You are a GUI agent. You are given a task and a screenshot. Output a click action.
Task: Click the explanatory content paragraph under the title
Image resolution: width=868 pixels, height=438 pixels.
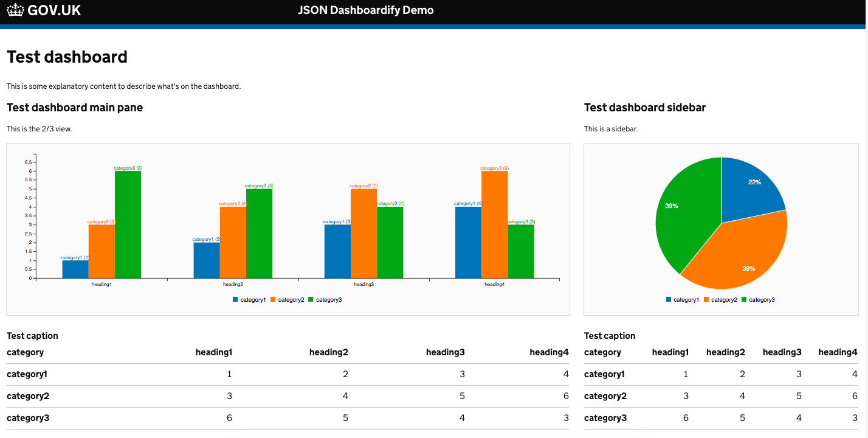click(124, 86)
